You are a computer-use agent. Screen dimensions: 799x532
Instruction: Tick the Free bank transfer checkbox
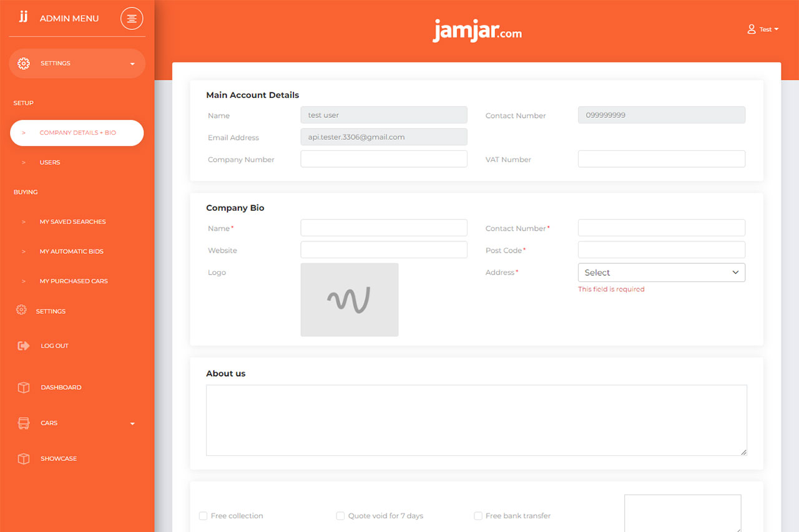click(478, 516)
